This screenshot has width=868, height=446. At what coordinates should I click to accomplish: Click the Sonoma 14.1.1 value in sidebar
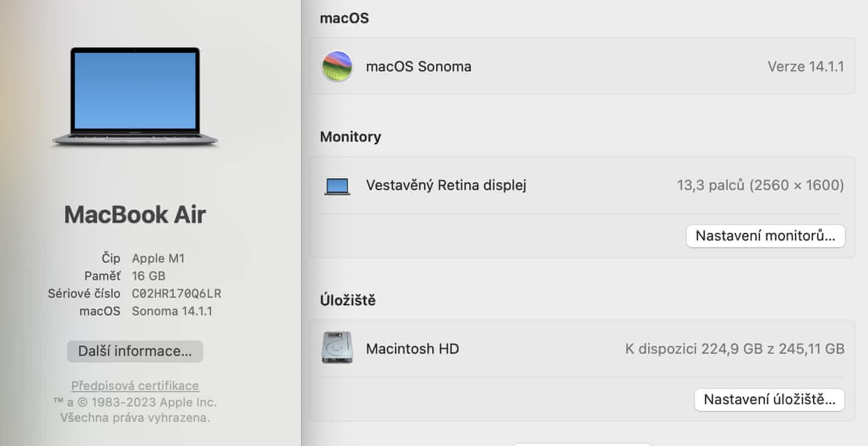pos(172,311)
